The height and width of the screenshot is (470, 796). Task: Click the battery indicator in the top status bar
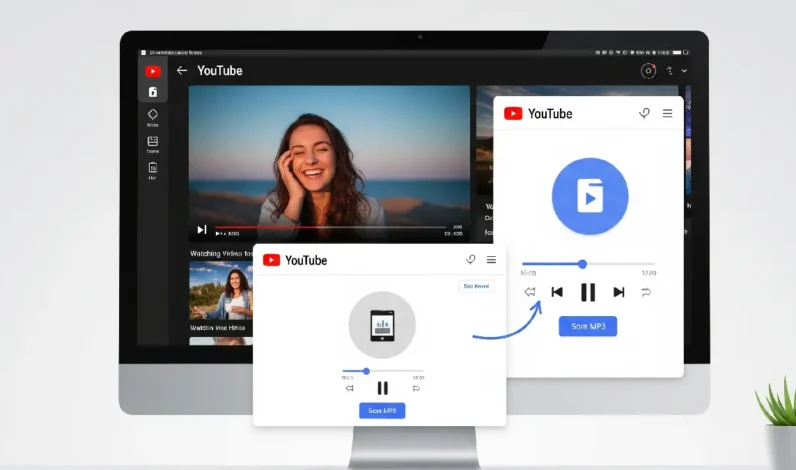point(677,52)
